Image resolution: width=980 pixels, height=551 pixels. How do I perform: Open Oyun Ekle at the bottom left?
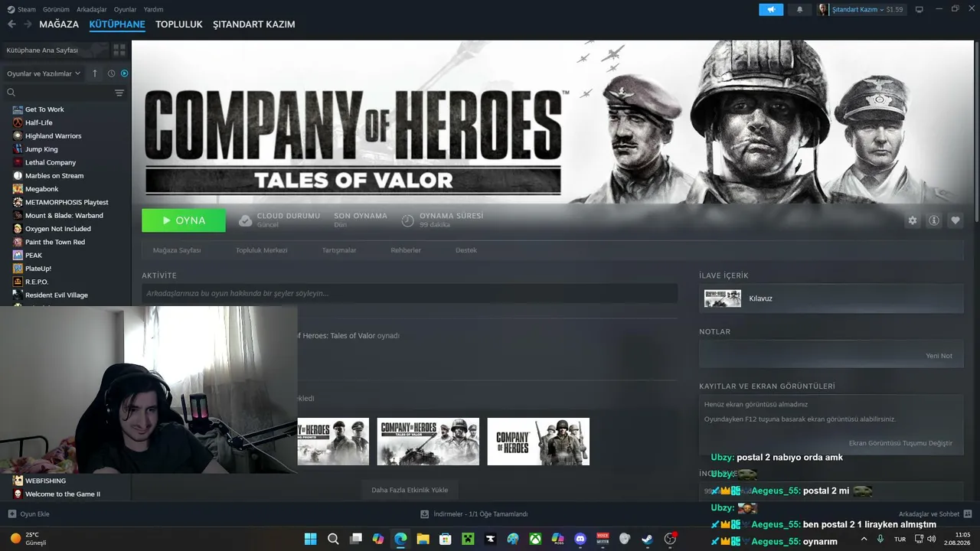click(x=28, y=514)
